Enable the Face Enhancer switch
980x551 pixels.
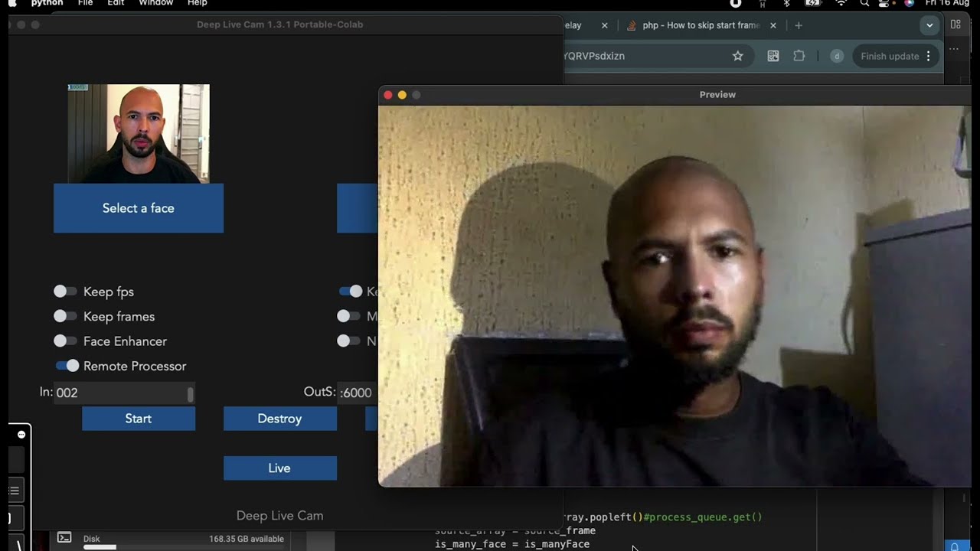65,341
